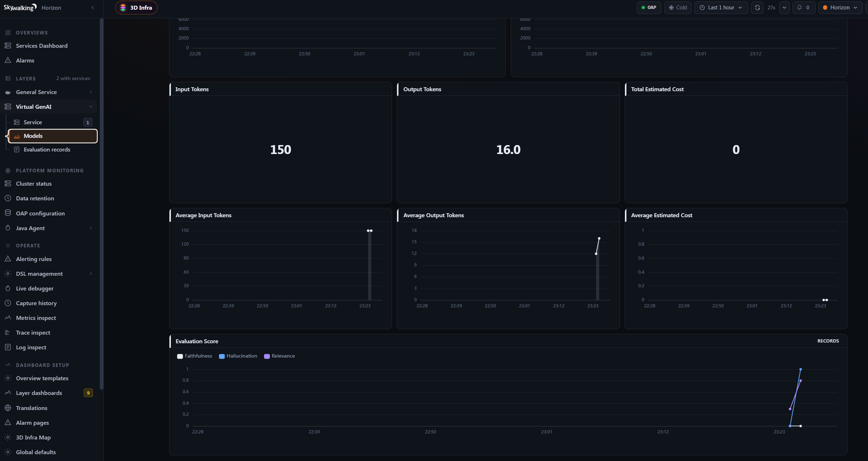868x461 pixels.
Task: Collapse the sidebar with the chevron
Action: (93, 8)
